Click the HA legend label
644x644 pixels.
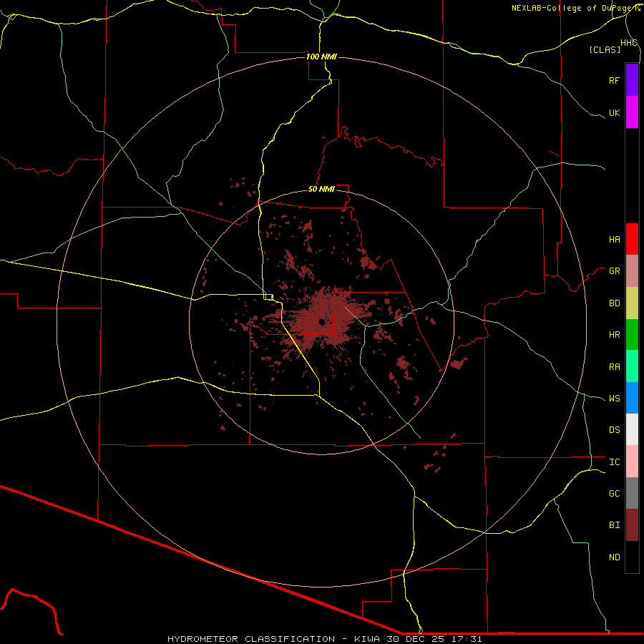coord(614,240)
